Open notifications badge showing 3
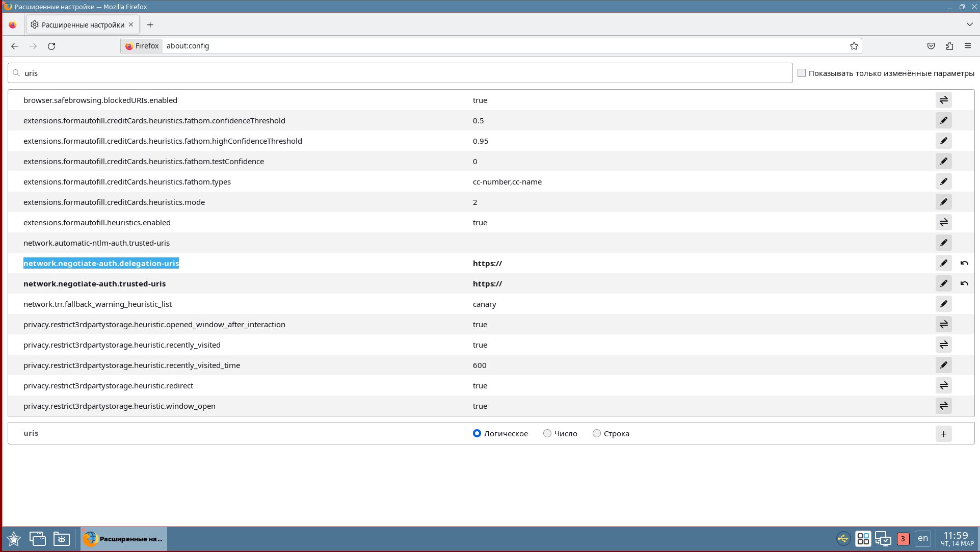Viewport: 980px width, 552px height. 903,539
